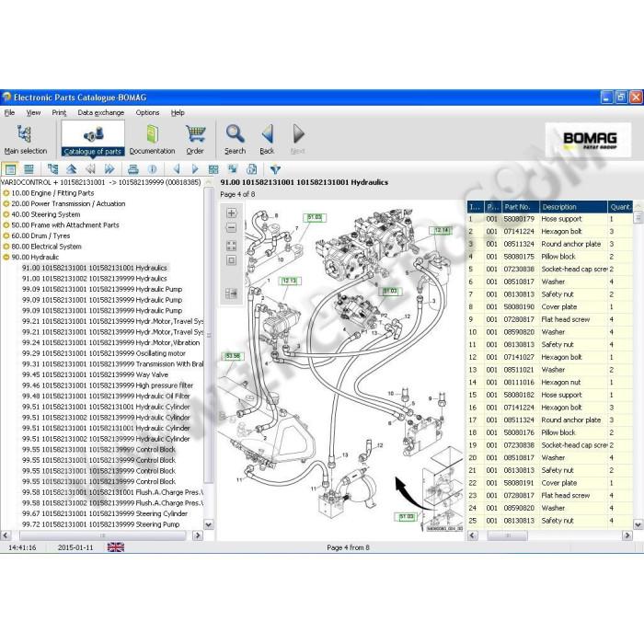This screenshot has height=644, width=644.
Task: Zoom in on the diagram with plus
Action: (x=231, y=213)
